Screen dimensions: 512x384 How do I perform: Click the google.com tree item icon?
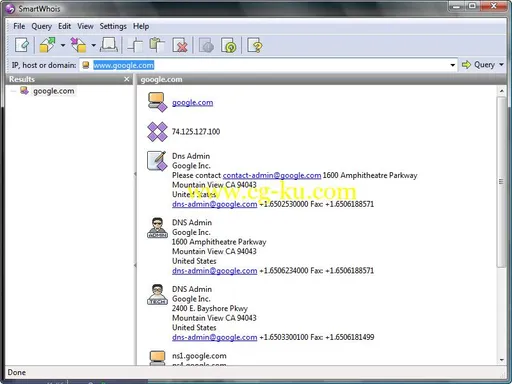[24, 91]
